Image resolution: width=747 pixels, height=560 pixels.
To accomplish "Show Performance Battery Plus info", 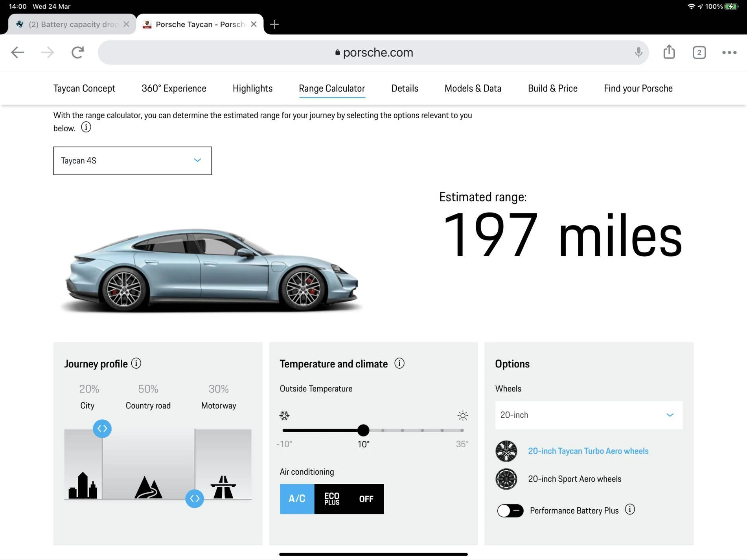I will pyautogui.click(x=630, y=510).
